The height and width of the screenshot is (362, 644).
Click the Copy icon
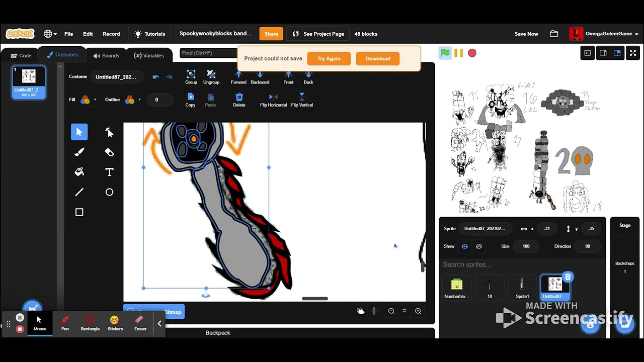click(x=190, y=97)
